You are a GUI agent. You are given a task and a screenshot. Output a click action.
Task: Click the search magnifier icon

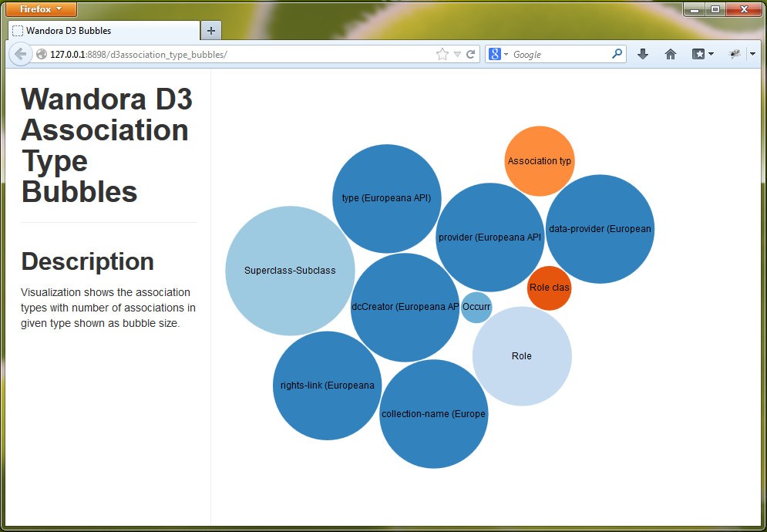(617, 54)
